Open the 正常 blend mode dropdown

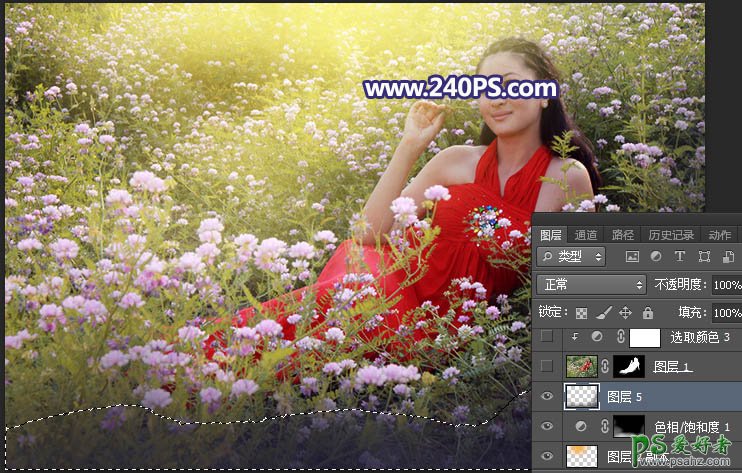click(591, 285)
